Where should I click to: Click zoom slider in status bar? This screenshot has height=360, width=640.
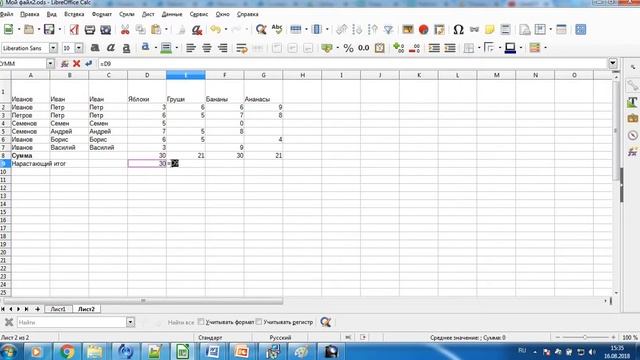tap(585, 337)
